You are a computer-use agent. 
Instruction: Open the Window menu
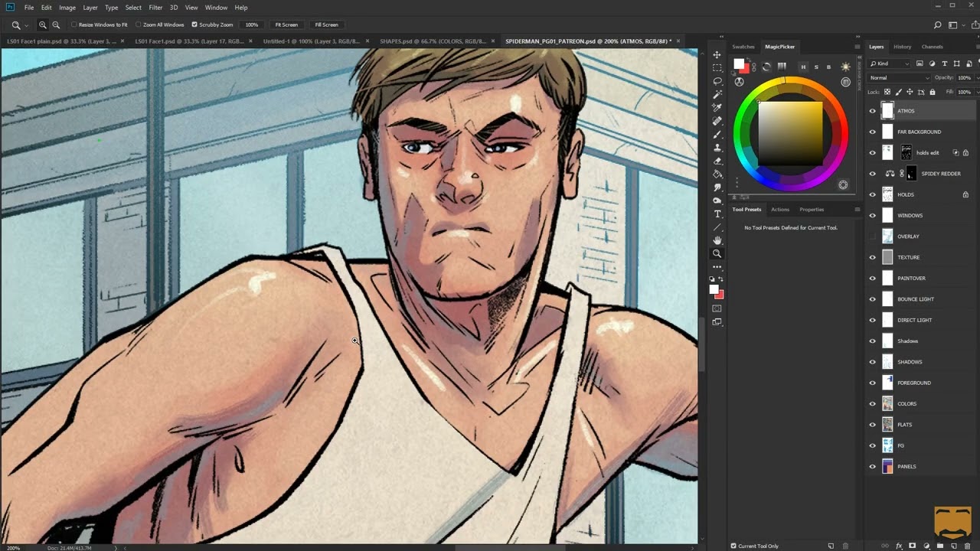(x=216, y=8)
